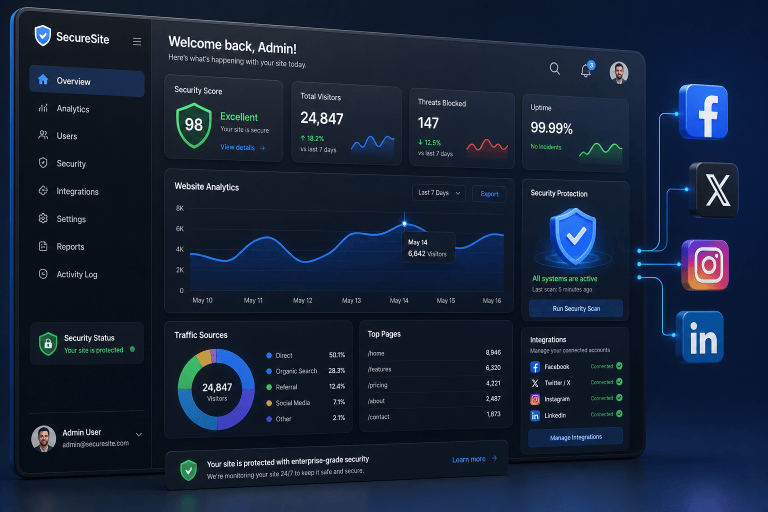The height and width of the screenshot is (512, 768).
Task: Toggle the hamburger sidebar menu
Action: pyautogui.click(x=137, y=42)
